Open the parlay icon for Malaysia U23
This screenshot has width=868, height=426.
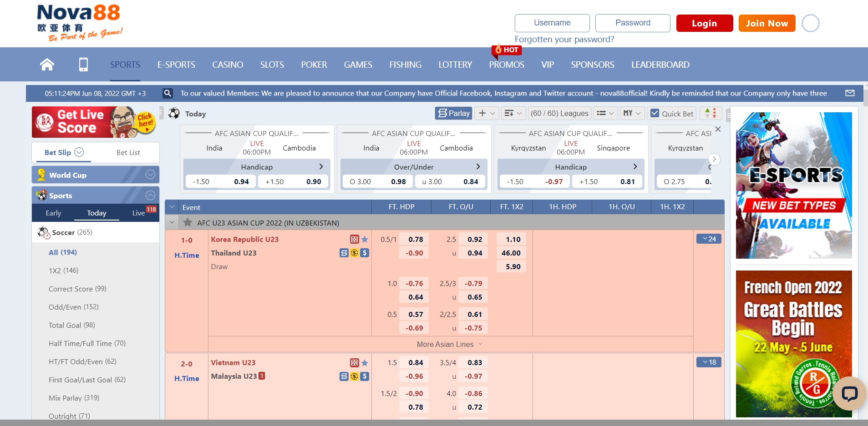(344, 376)
